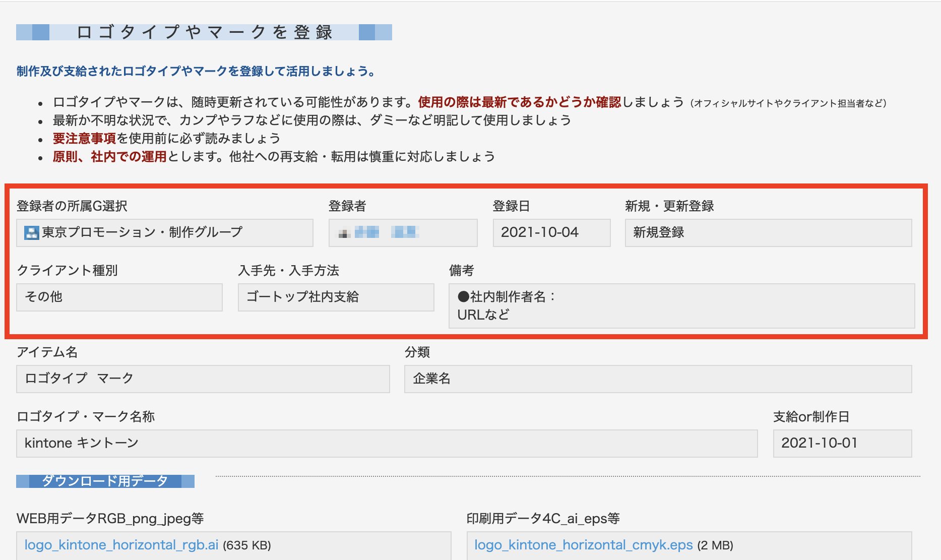Image resolution: width=941 pixels, height=560 pixels.
Task: Click the 分類 field showing 企業名
Action: tap(658, 379)
